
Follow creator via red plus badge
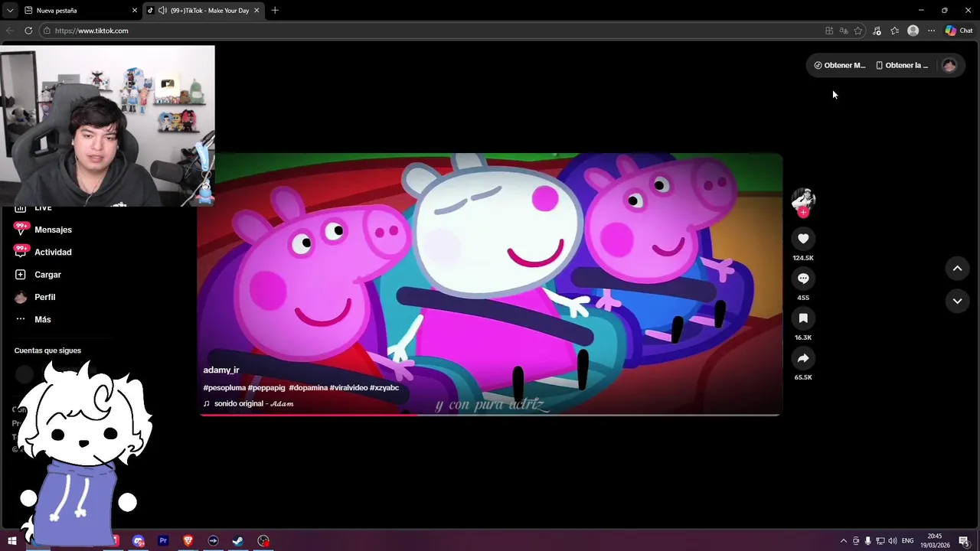803,213
